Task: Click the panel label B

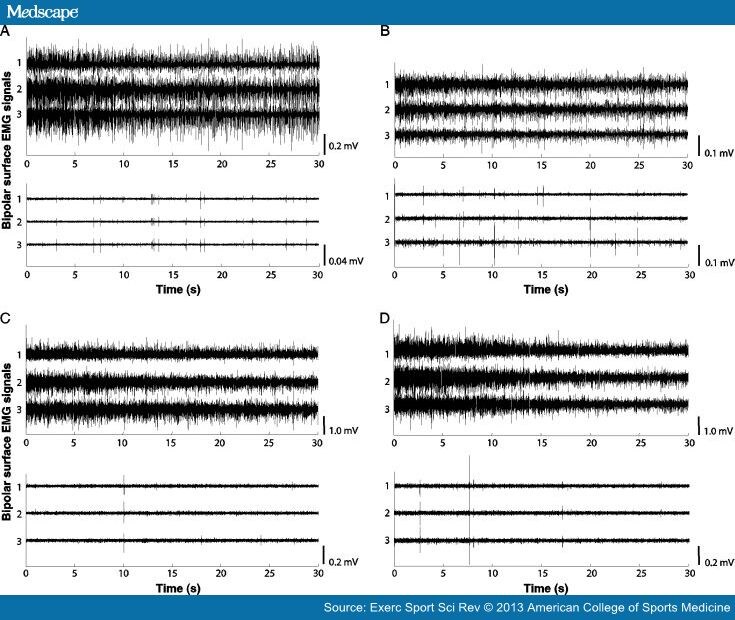Action: tap(385, 31)
